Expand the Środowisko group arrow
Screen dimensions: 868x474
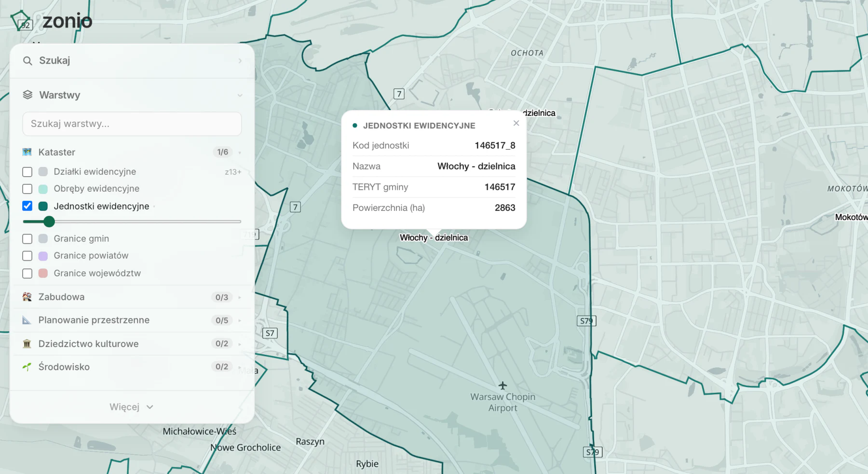point(240,367)
